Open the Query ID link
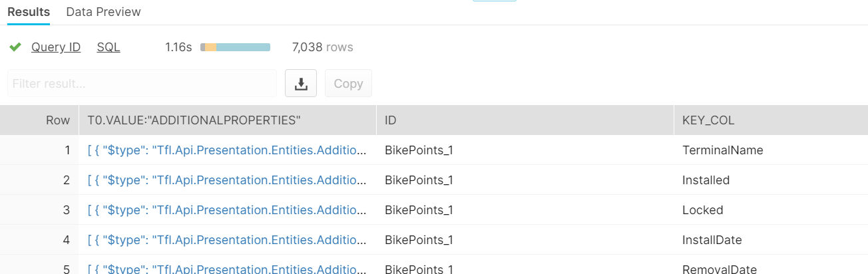The height and width of the screenshot is (274, 868). click(56, 47)
